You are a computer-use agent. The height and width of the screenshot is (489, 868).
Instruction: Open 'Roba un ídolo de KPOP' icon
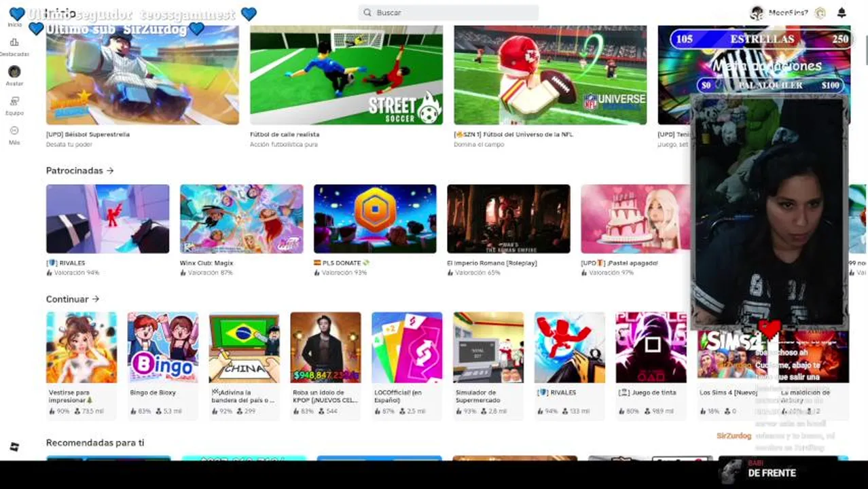click(x=325, y=348)
